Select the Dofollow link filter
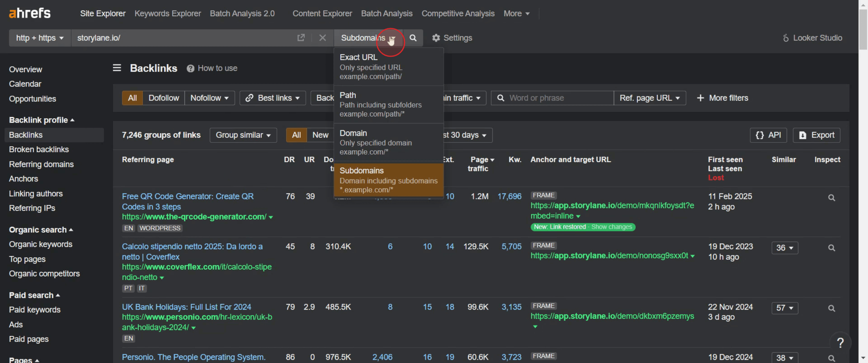 pyautogui.click(x=163, y=98)
